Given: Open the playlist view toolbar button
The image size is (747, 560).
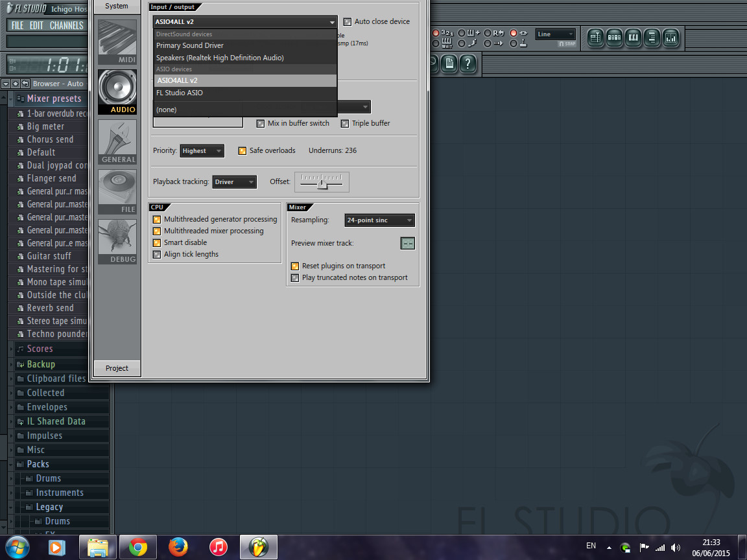Looking at the screenshot, I should 595,38.
